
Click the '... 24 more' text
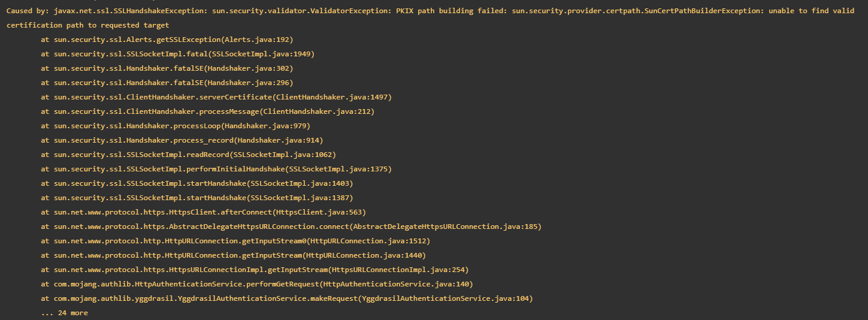[x=64, y=313]
